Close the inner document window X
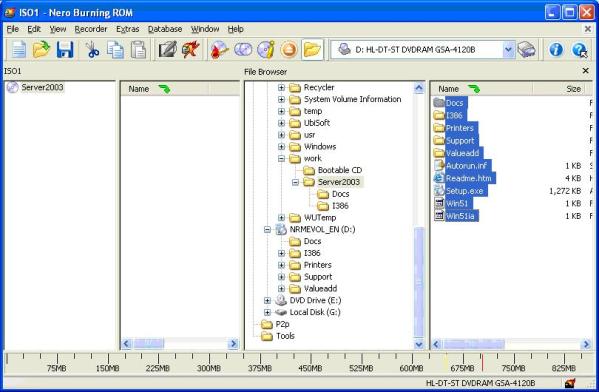Viewport: 599px width, 392px height. pyautogui.click(x=588, y=29)
